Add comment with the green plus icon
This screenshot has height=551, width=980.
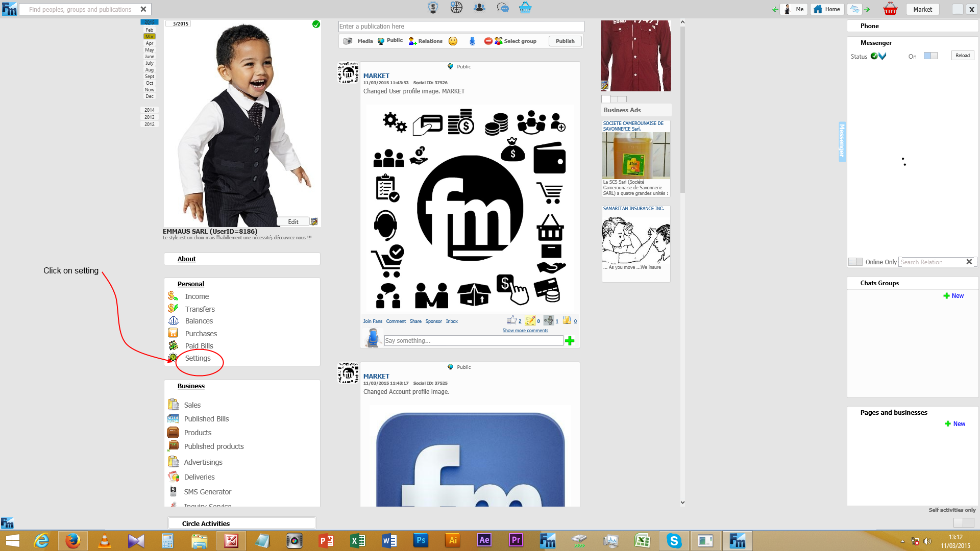(x=570, y=341)
